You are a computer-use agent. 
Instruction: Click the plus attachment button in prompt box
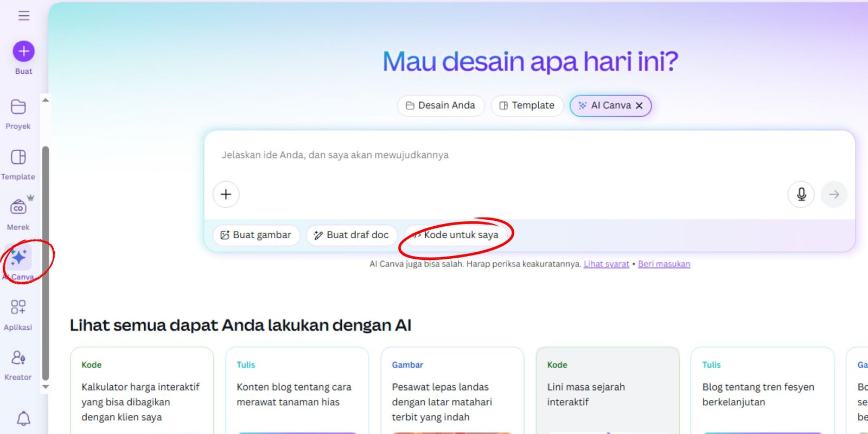pos(226,194)
